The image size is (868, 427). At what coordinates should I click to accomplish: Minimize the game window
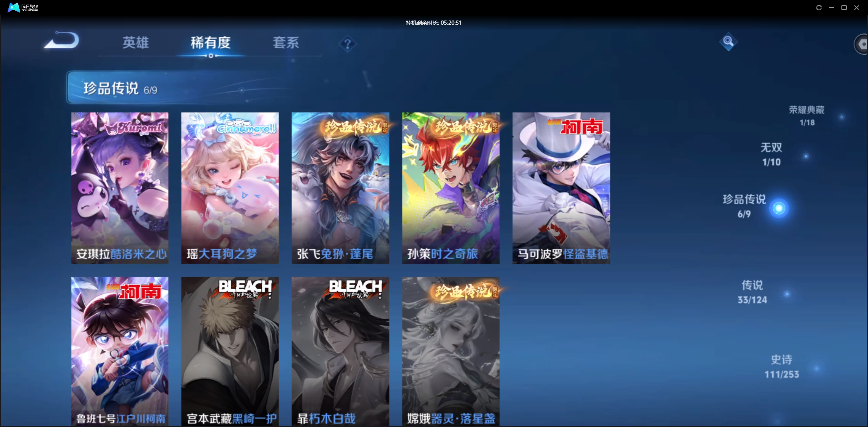[x=832, y=8]
